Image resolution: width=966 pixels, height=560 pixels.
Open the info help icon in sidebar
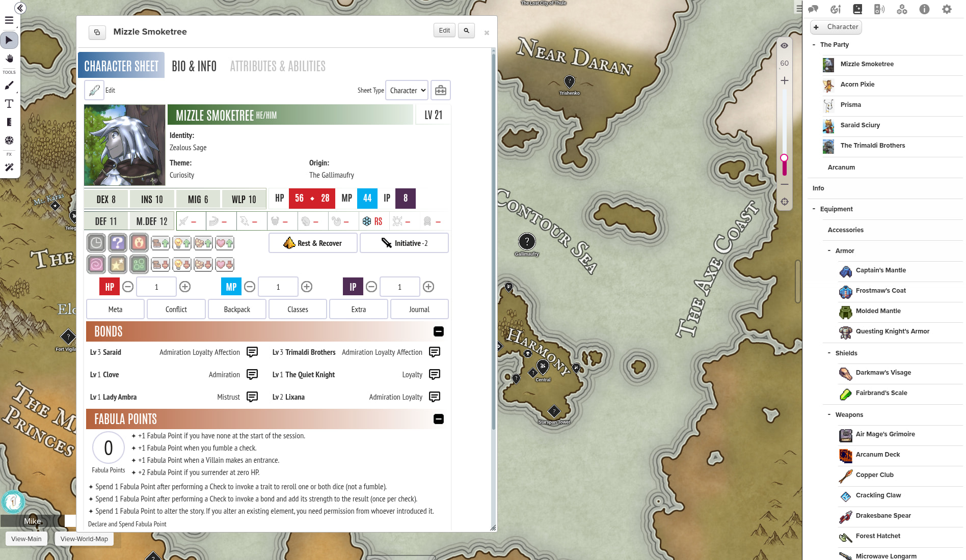pos(924,9)
